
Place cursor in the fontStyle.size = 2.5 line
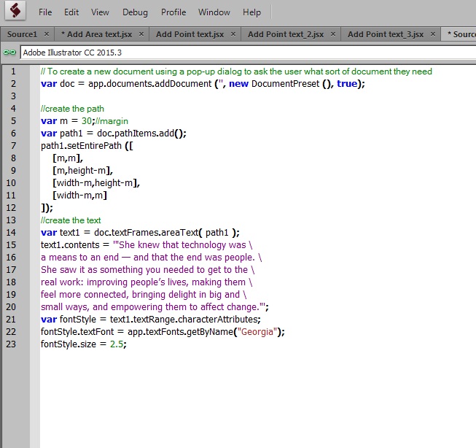(83, 344)
